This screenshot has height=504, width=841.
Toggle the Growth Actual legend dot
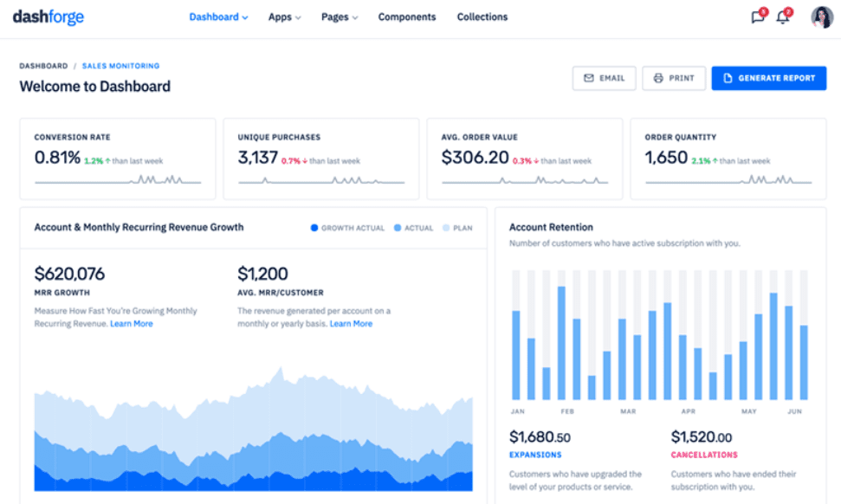(x=314, y=228)
